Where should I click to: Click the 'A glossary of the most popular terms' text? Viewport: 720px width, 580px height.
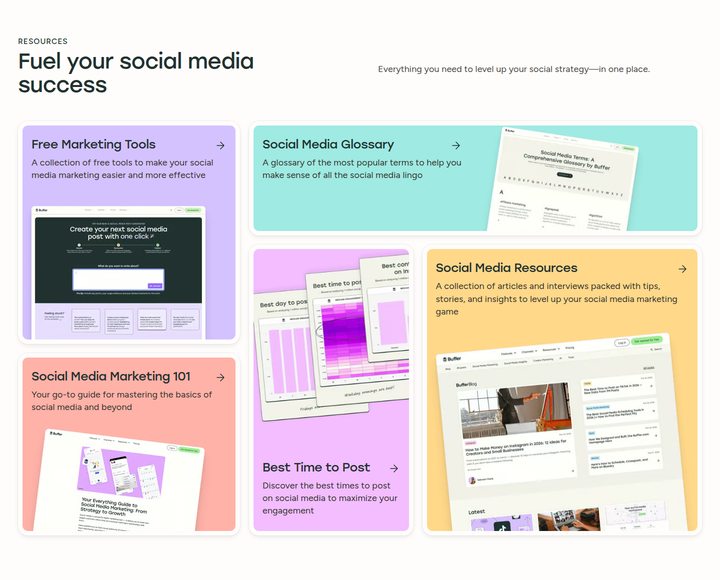coord(362,169)
